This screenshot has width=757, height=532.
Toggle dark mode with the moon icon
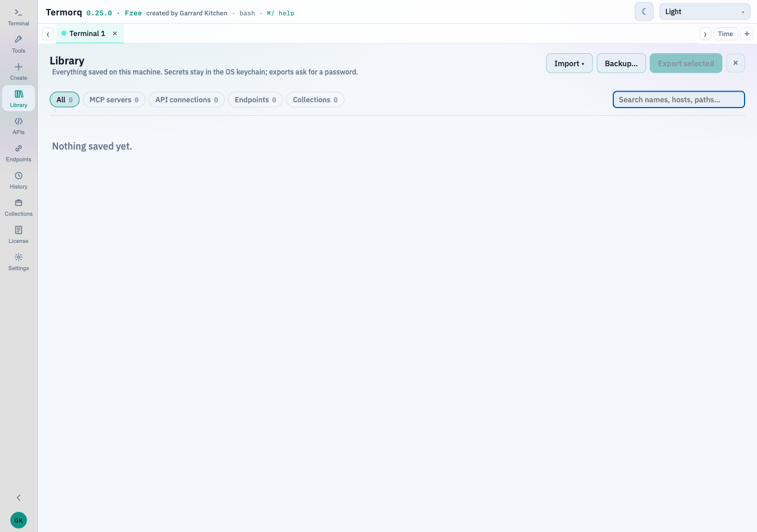click(x=644, y=12)
